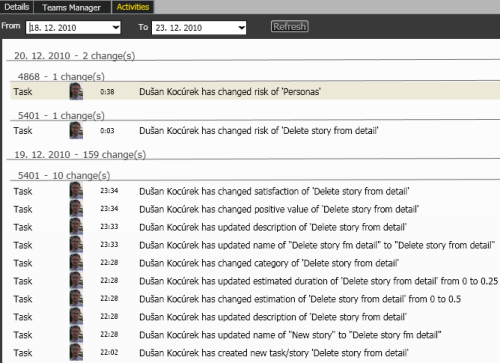
Task: Click avatar beside 'created new task/story' entry
Action: 76,353
